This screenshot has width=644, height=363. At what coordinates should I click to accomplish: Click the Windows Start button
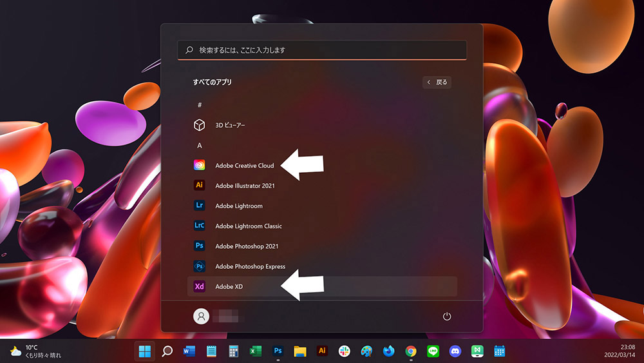click(144, 351)
